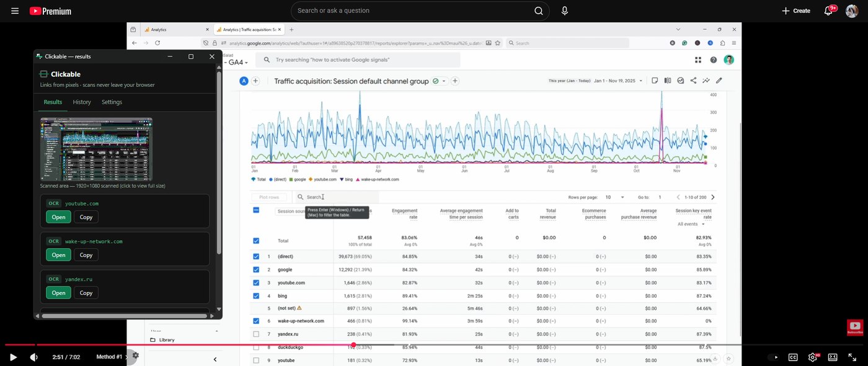This screenshot has width=868, height=366.
Task: Customize report with pencil icon
Action: (x=719, y=81)
